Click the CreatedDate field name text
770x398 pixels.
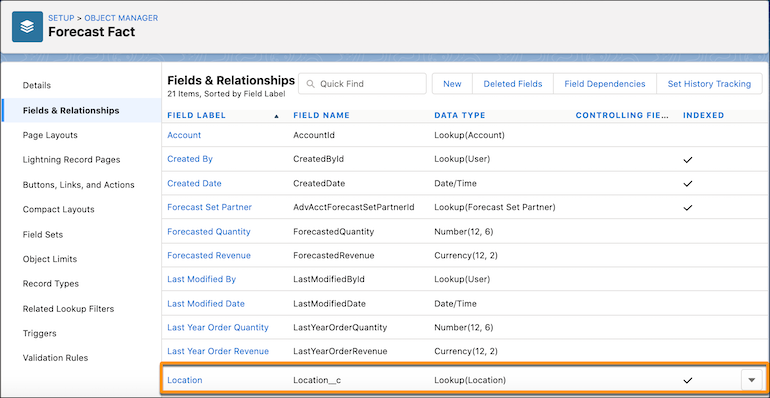[319, 183]
